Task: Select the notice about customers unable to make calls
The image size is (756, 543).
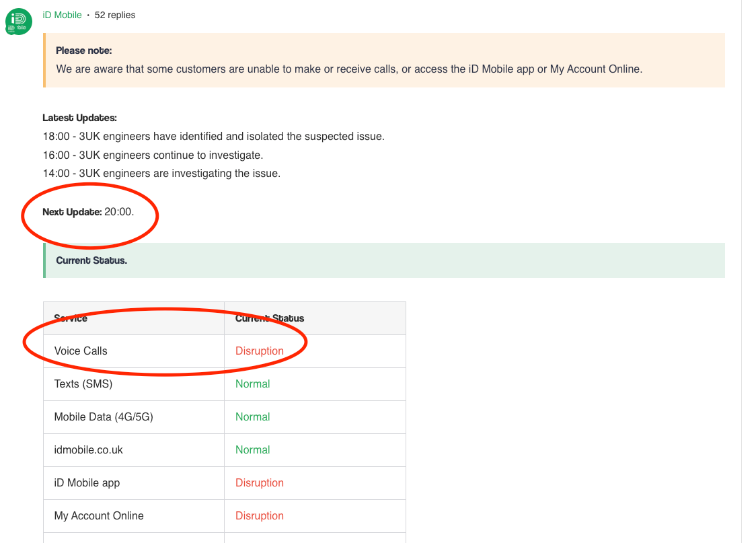Action: (349, 69)
